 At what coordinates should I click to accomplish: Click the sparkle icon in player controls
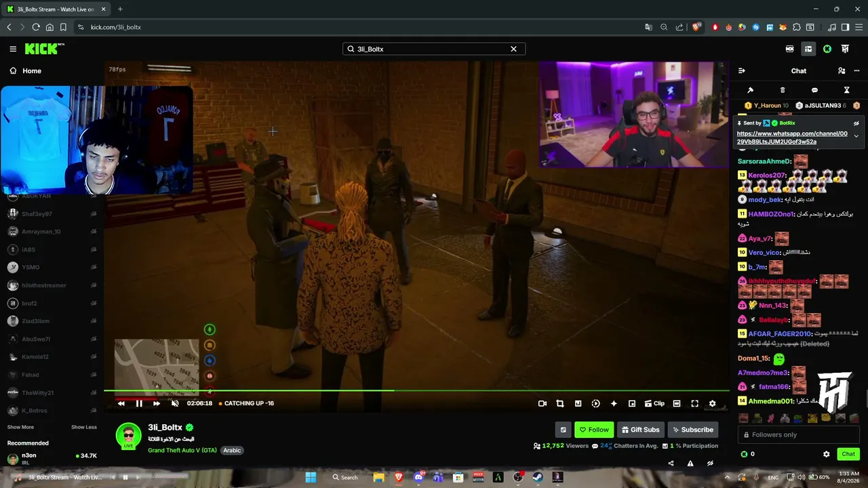[614, 403]
